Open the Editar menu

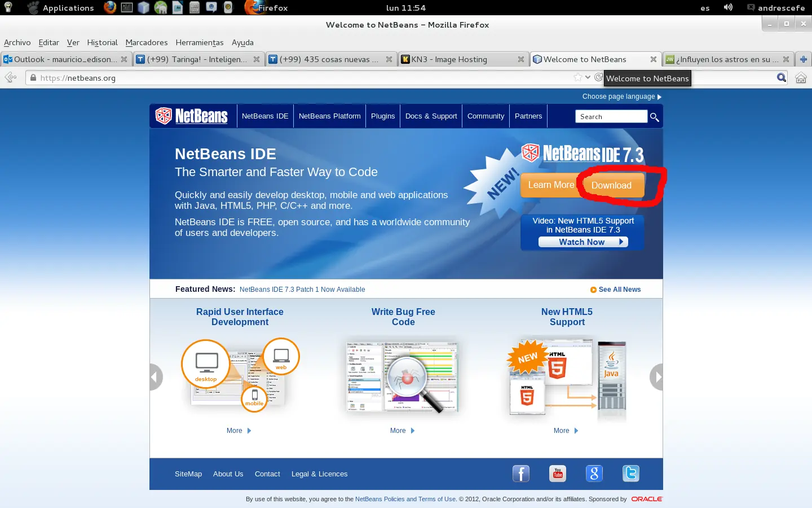coord(49,42)
